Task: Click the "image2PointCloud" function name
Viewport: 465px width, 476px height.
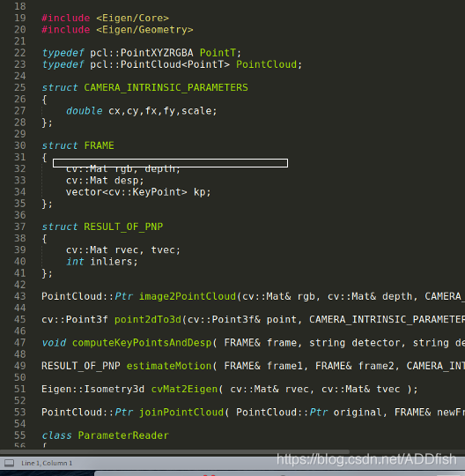Action: (188, 296)
